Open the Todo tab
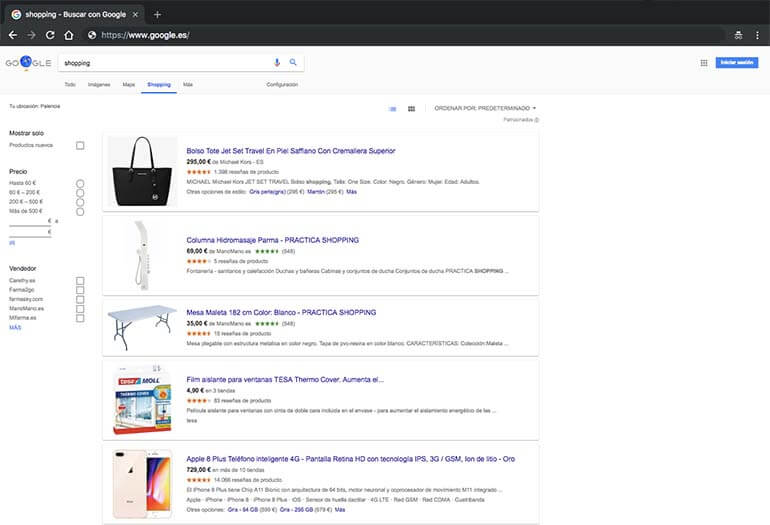 point(70,84)
